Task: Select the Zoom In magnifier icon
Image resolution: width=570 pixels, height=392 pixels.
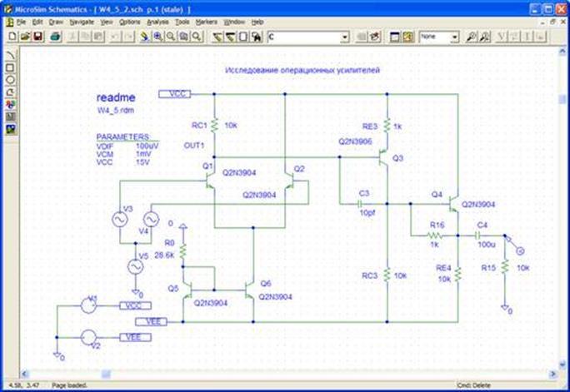Action: tap(157, 37)
